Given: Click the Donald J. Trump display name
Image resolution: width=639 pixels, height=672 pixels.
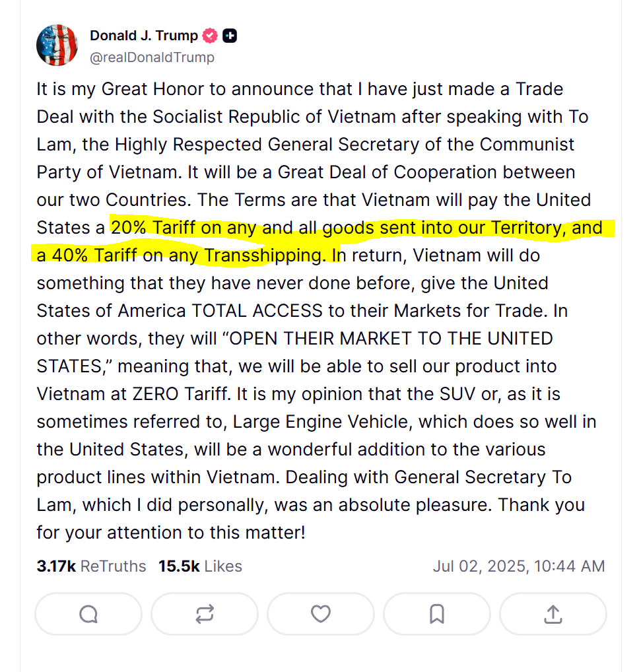Looking at the screenshot, I should (144, 36).
